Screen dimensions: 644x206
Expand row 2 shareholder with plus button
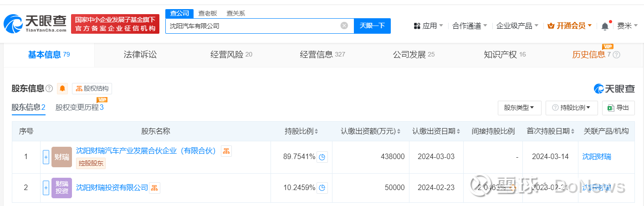46,187
